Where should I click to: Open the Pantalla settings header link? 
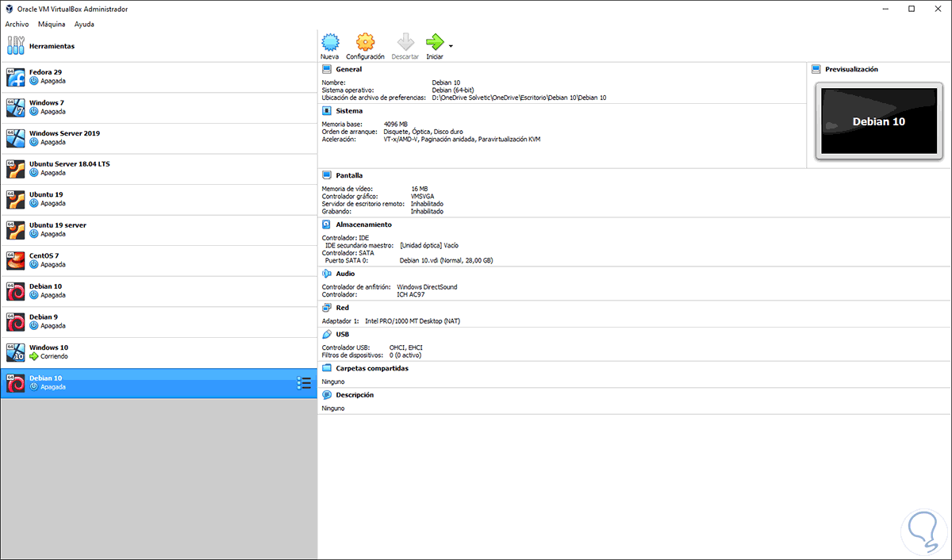click(x=350, y=175)
